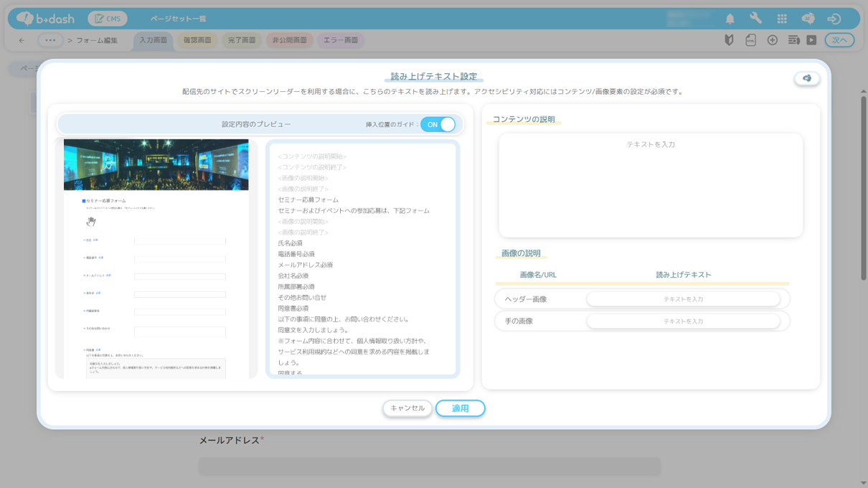Open the wrench settings icon
Image resolution: width=868 pixels, height=488 pixels.
coord(755,19)
